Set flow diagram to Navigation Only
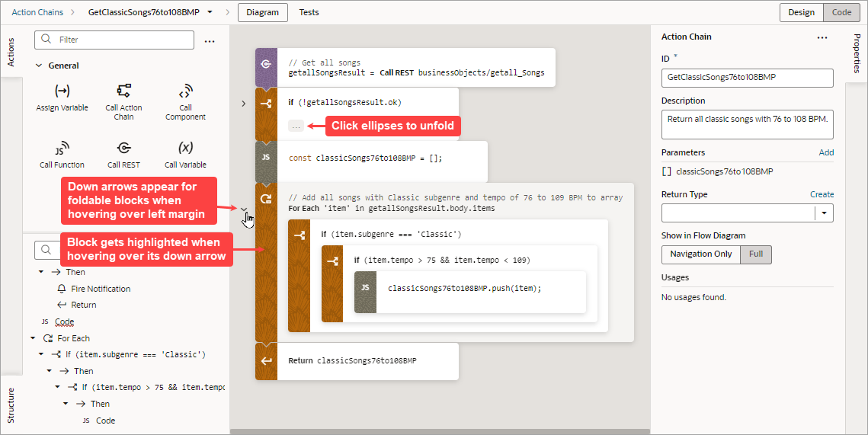868x435 pixels. pyautogui.click(x=701, y=254)
